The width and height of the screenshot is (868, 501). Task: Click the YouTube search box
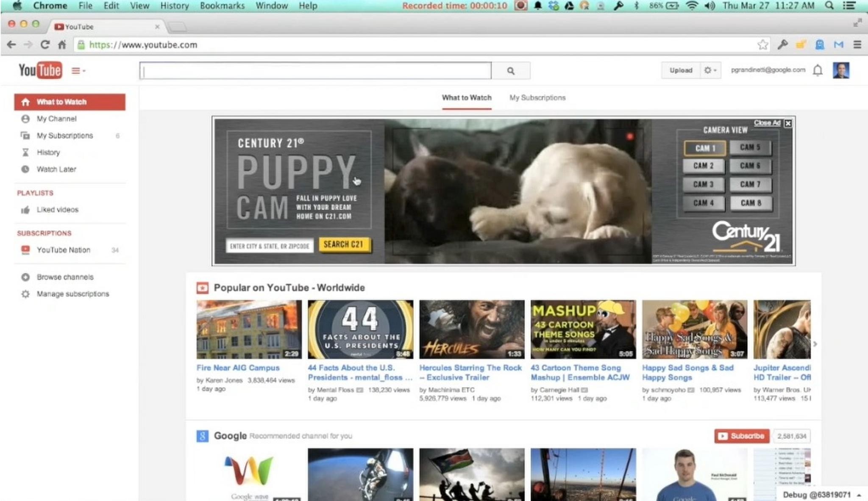tap(315, 71)
